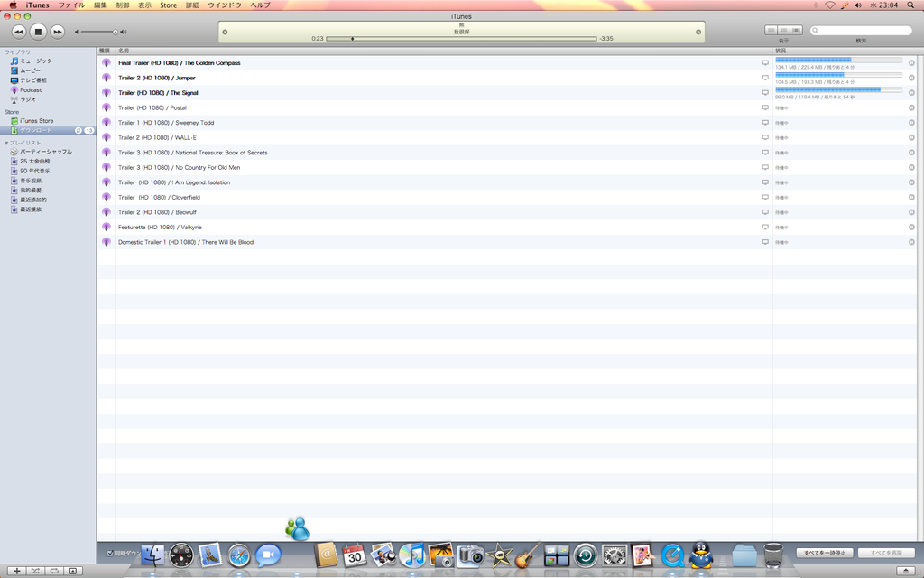
Task: Click the 名前 column header
Action: point(444,51)
